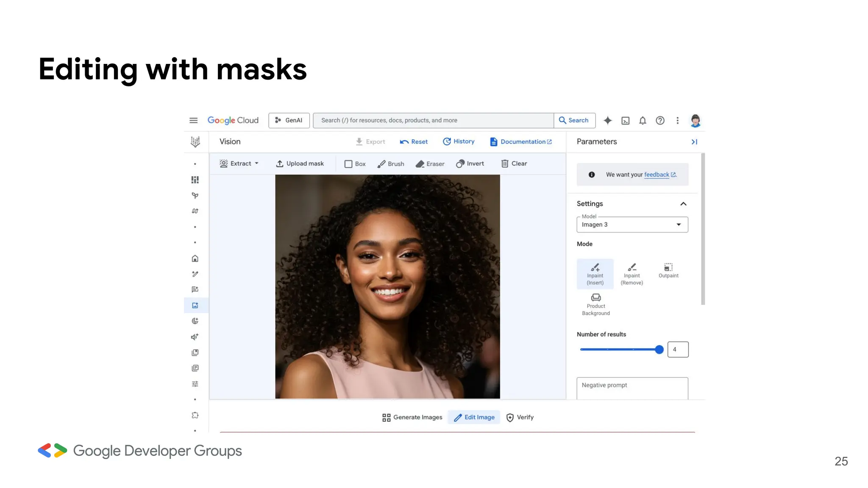Switch to Edit Image tab
This screenshot has width=868, height=488.
tap(474, 417)
